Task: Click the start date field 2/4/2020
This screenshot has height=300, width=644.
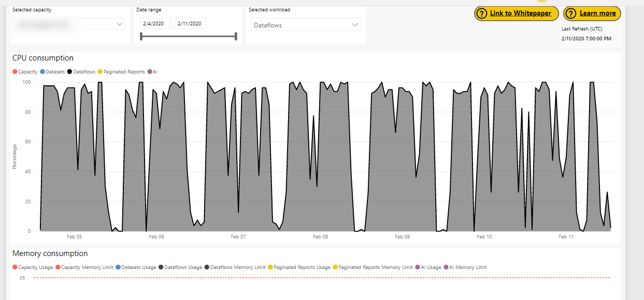Action: point(155,23)
